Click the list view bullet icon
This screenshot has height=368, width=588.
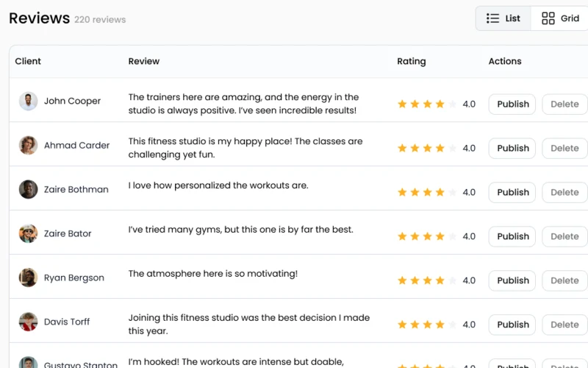(x=492, y=18)
